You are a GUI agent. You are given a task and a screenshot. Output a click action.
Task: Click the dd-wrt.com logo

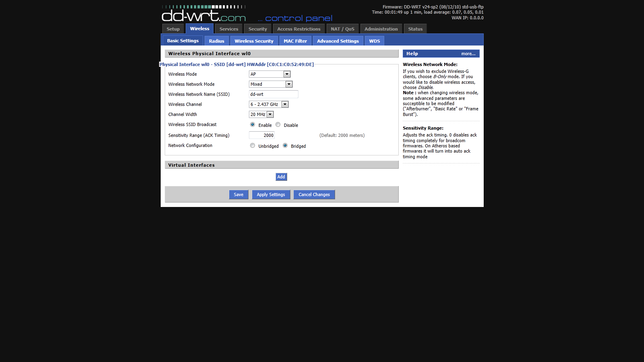click(x=204, y=14)
